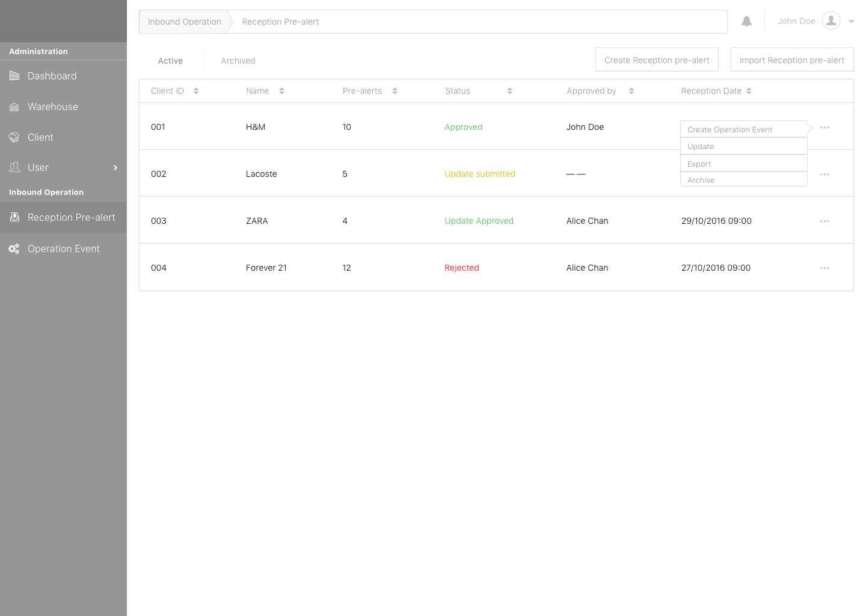Click the Update submitted status
The width and height of the screenshot is (866, 616).
click(x=480, y=174)
